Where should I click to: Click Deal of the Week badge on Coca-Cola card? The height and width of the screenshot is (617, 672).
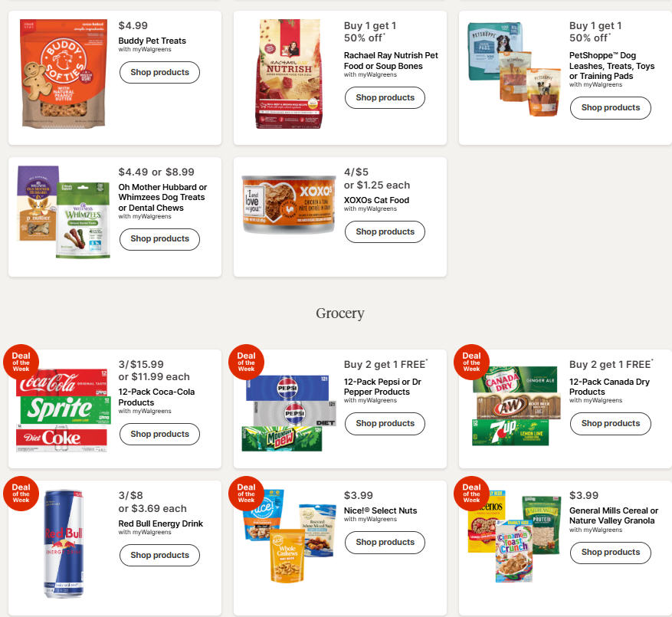pyautogui.click(x=21, y=362)
